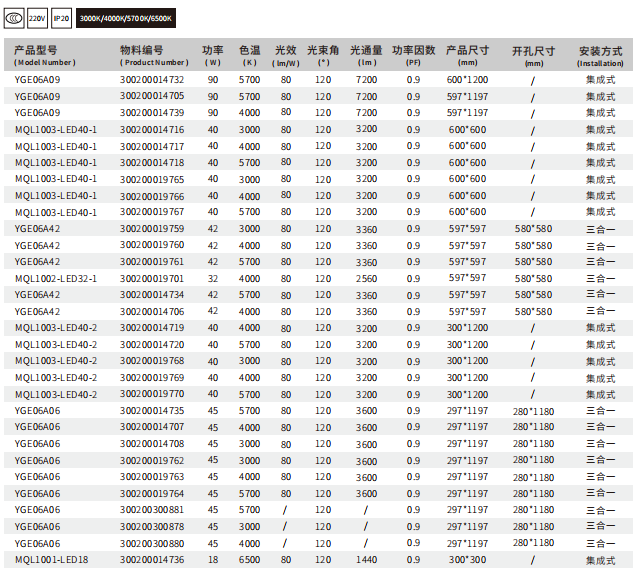This screenshot has height=572, width=639.
Task: Click the 18 watt power value
Action: point(213,560)
